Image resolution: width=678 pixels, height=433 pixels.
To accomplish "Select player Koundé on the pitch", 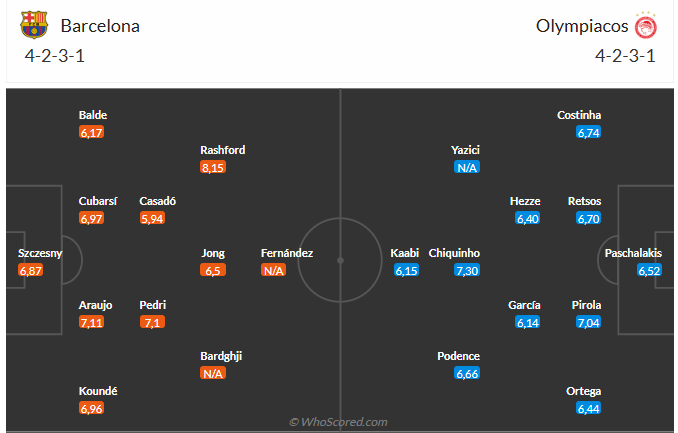I will coord(98,391).
